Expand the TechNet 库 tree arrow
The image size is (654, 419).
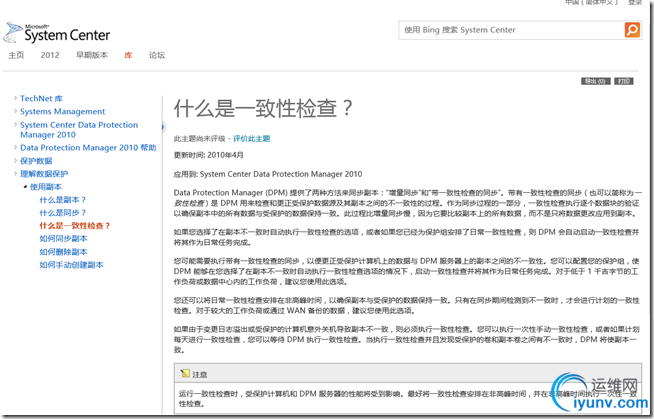15,98
